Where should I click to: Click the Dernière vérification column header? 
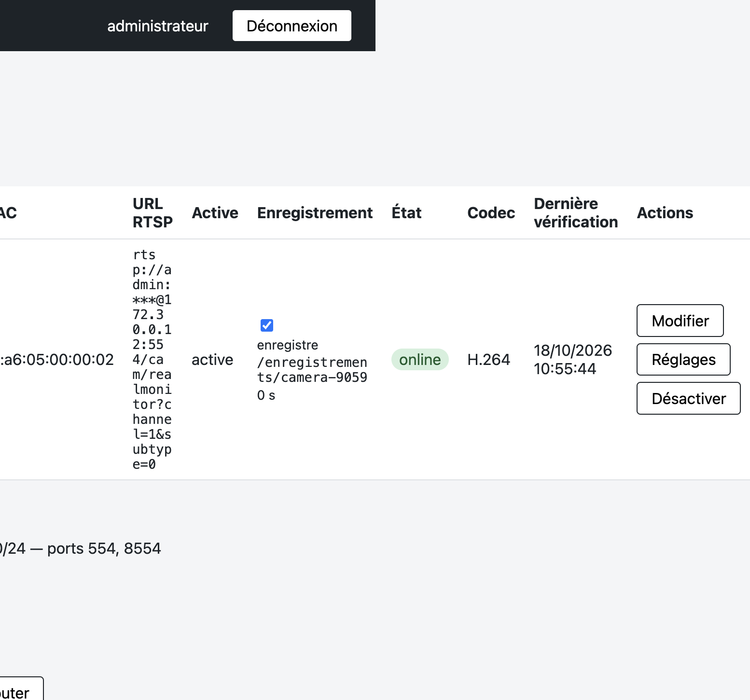[x=576, y=213]
